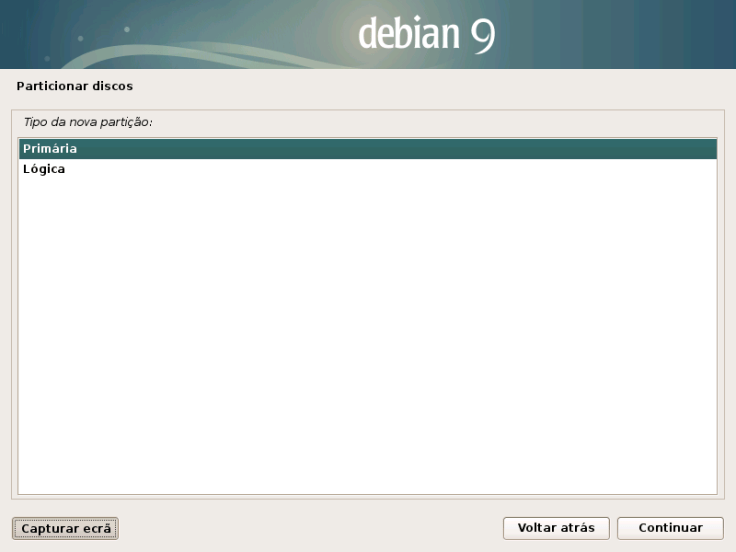The image size is (736, 552).
Task: Go back with Voltar atrás
Action: pyautogui.click(x=556, y=528)
